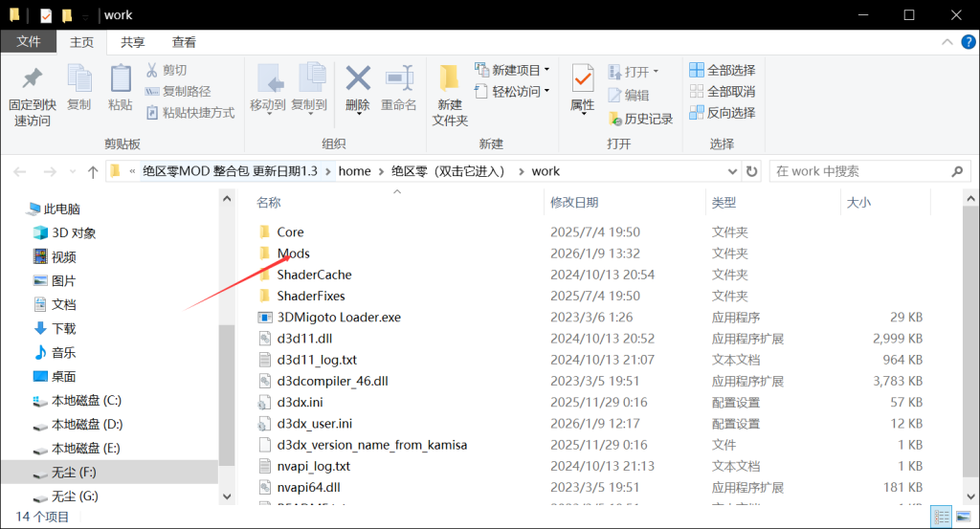Click the search magnifier icon
Viewport: 980px width, 529px height.
tap(957, 171)
